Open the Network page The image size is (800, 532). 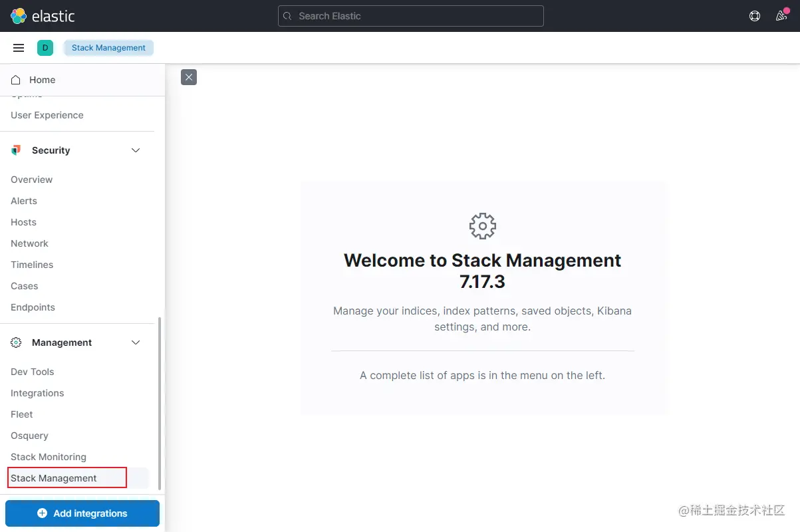[29, 243]
